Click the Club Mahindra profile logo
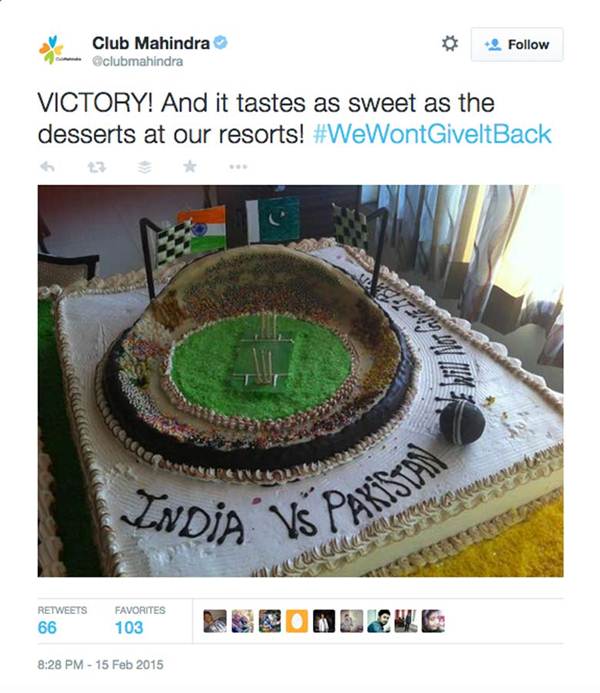This screenshot has width=600, height=693. click(x=57, y=50)
